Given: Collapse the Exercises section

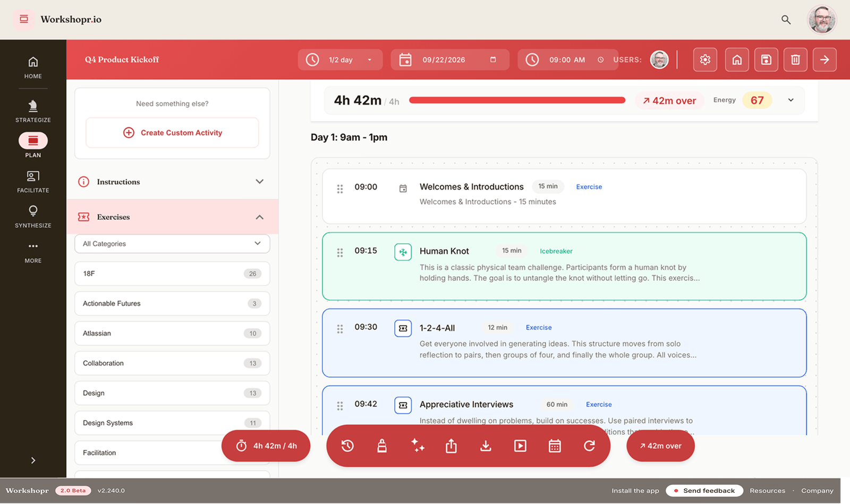Looking at the screenshot, I should [x=172, y=217].
